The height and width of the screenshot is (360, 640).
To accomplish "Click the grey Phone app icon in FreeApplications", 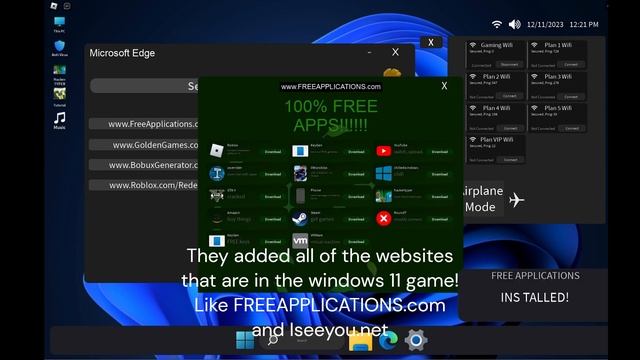I will [x=300, y=196].
